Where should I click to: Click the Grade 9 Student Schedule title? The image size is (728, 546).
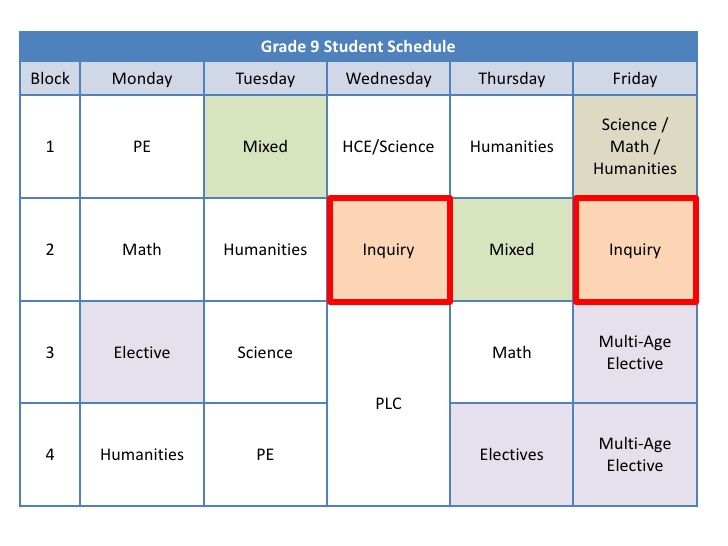tap(358, 46)
